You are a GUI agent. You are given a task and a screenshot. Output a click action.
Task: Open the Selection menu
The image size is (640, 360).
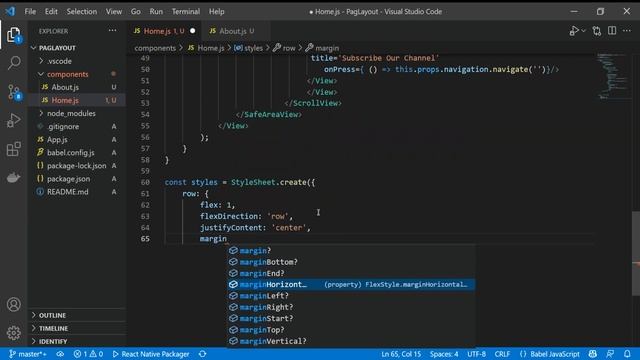tap(82, 11)
